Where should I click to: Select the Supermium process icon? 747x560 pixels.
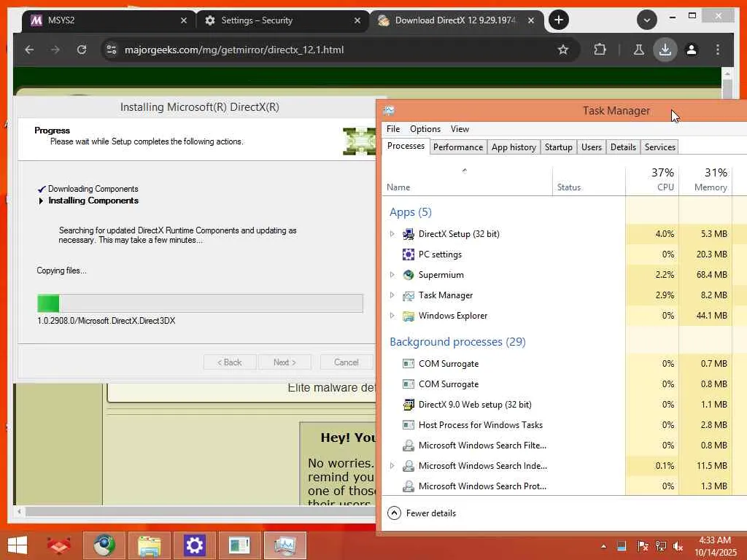coord(409,275)
